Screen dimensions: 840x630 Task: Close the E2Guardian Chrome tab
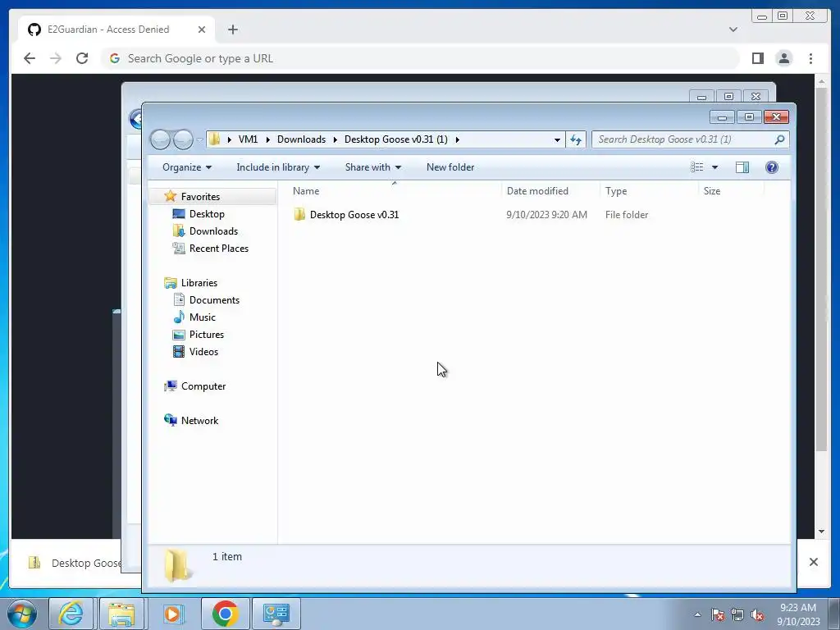click(202, 30)
